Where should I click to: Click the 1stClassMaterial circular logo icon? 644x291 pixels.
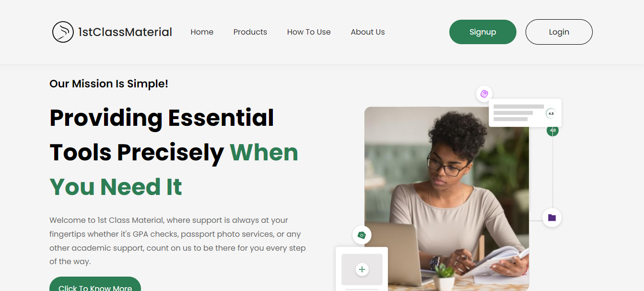coord(63,32)
